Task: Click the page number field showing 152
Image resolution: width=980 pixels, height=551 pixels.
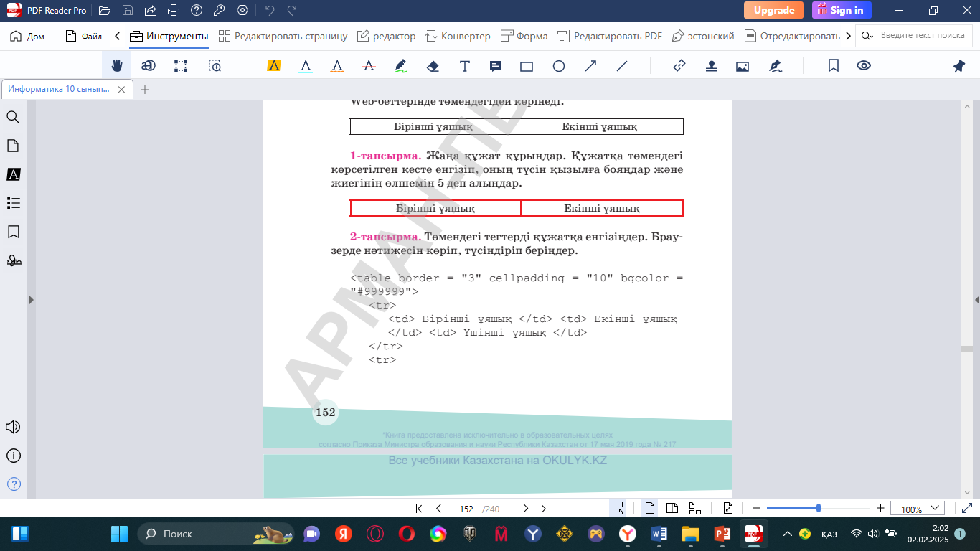Action: tap(466, 509)
